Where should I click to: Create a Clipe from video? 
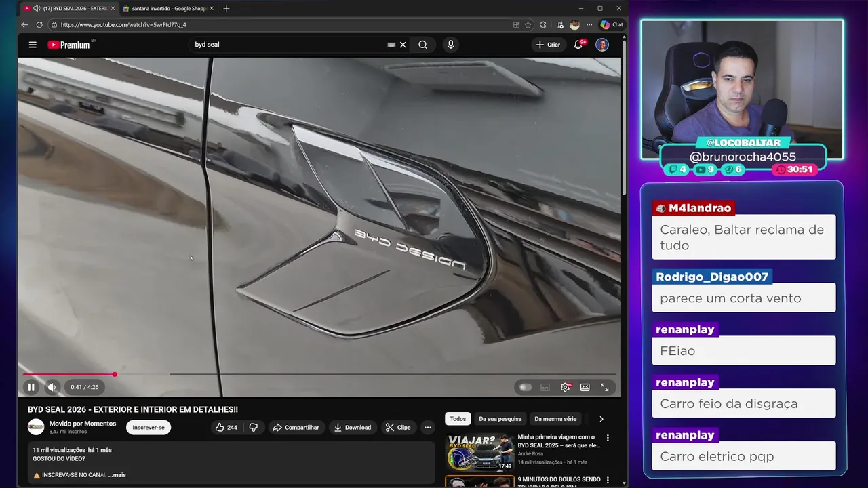pyautogui.click(x=398, y=427)
